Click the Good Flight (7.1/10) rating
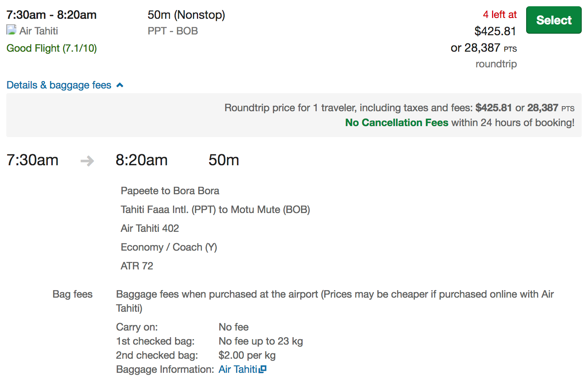The image size is (588, 383). [52, 48]
